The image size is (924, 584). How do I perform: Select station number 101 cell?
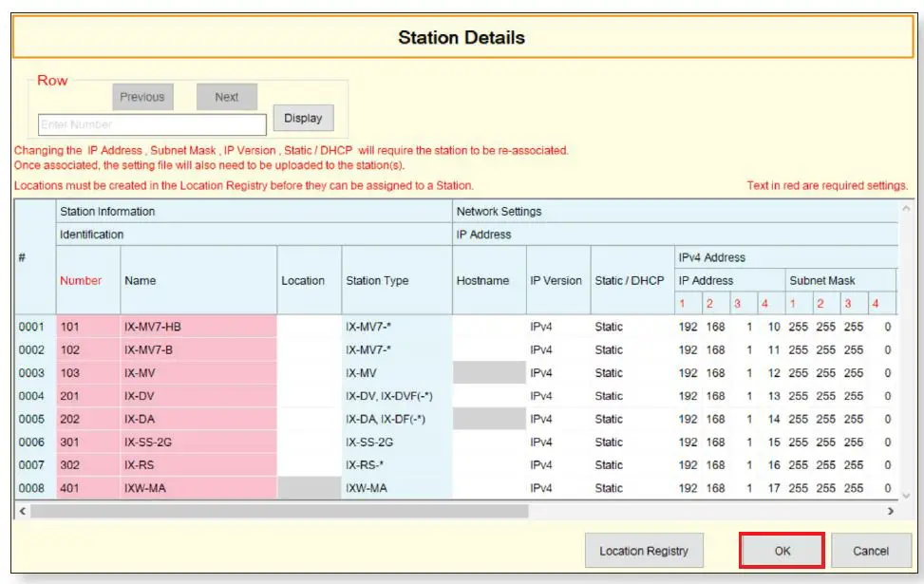(87, 327)
